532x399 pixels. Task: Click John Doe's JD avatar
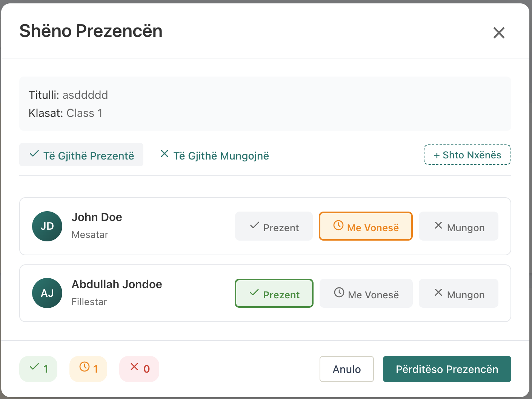tap(47, 226)
